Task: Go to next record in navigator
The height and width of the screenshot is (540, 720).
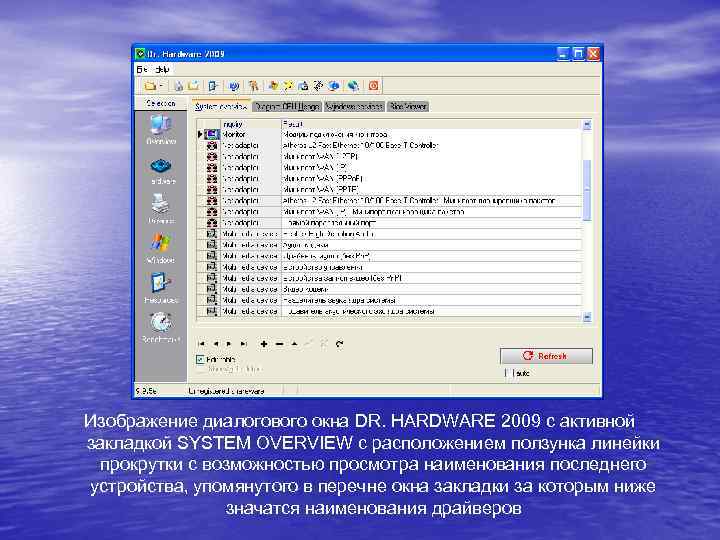Action: click(x=229, y=343)
